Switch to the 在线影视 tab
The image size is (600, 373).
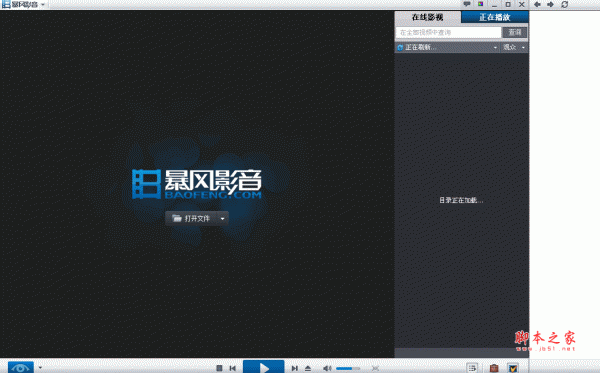(x=427, y=17)
